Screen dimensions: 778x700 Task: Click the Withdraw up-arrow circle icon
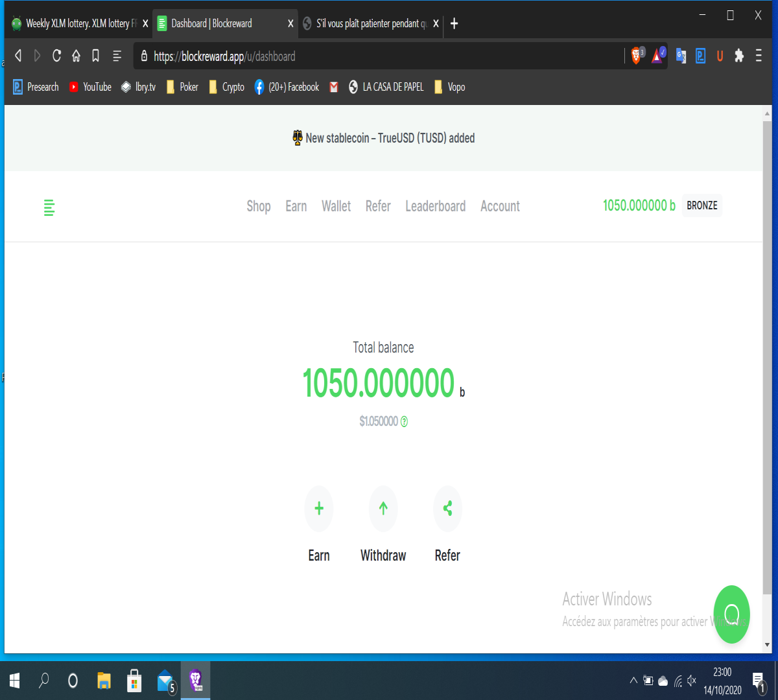point(383,509)
